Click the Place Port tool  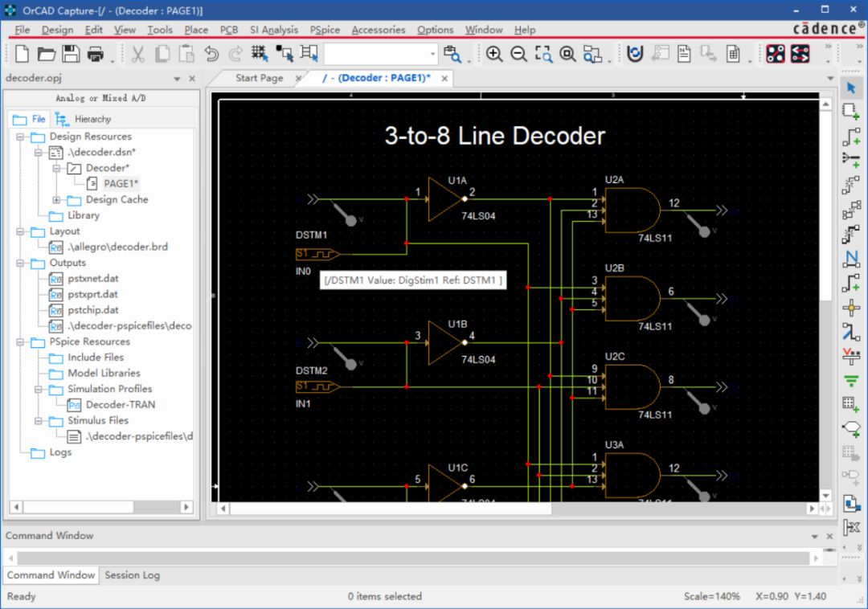tap(851, 429)
